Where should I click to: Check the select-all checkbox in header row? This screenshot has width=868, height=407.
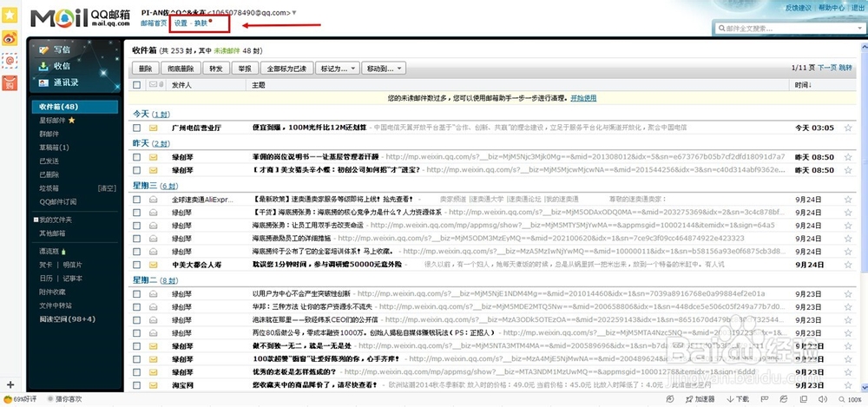pos(137,85)
